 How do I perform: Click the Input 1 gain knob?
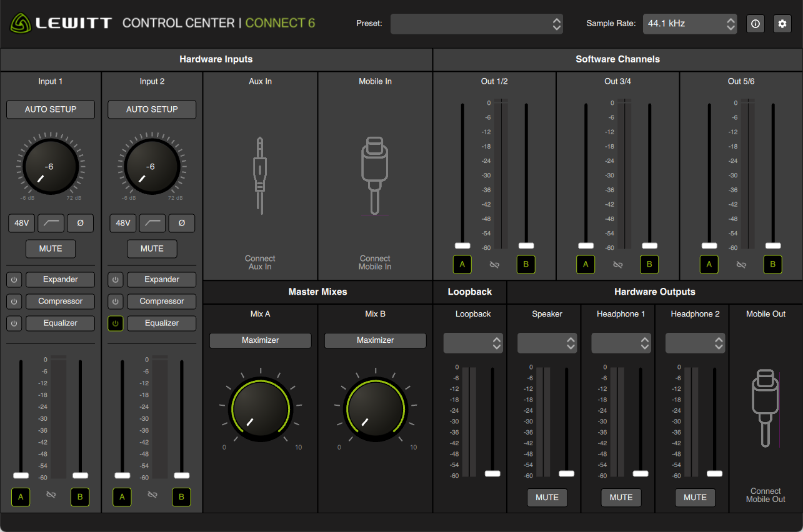click(49, 167)
